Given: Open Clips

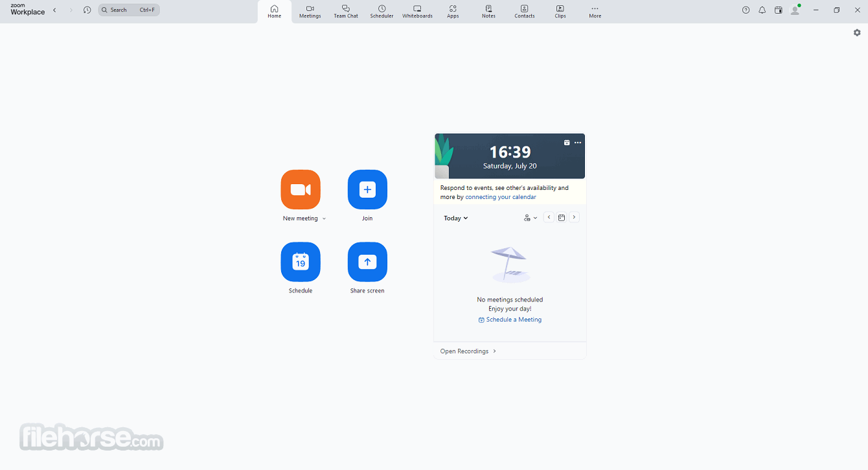Looking at the screenshot, I should point(560,11).
